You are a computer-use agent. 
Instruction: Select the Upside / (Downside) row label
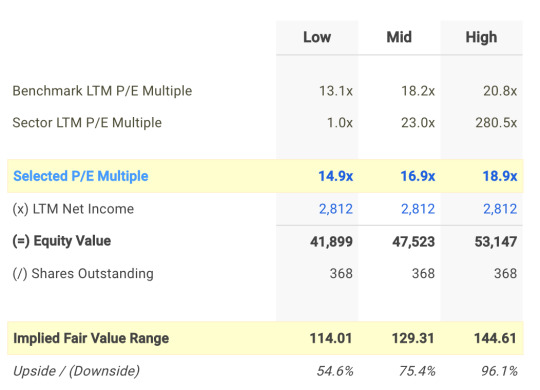coord(76,371)
